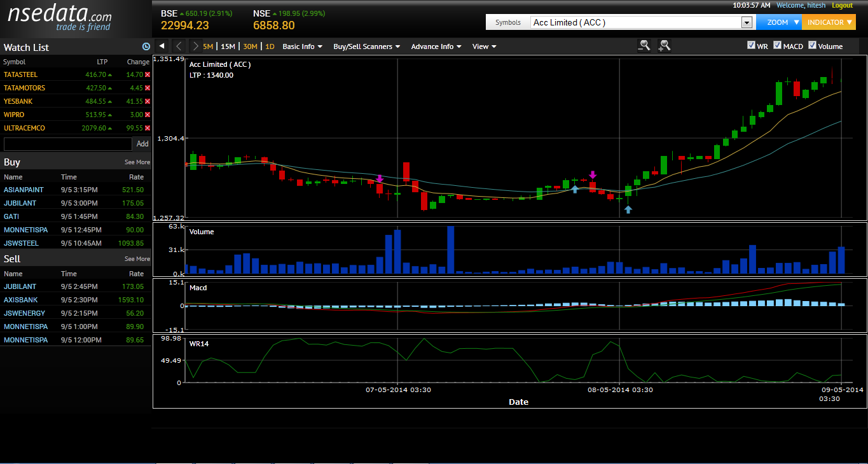868x464 pixels.
Task: Click the Welcome, hitesh link
Action: pos(801,5)
